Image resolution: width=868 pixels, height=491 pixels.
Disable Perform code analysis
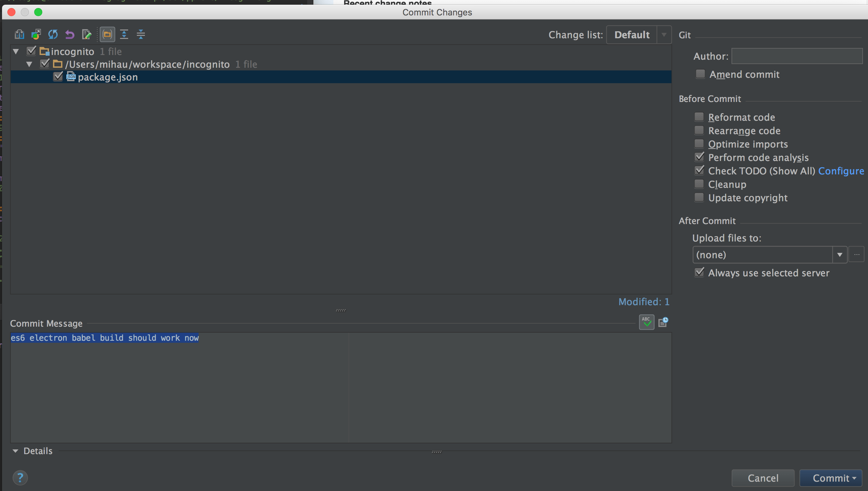[699, 157]
